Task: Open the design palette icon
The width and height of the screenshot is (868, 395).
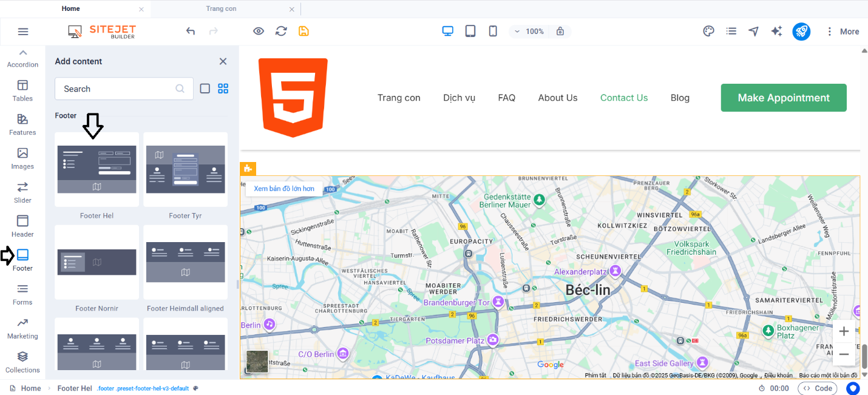Action: point(708,32)
